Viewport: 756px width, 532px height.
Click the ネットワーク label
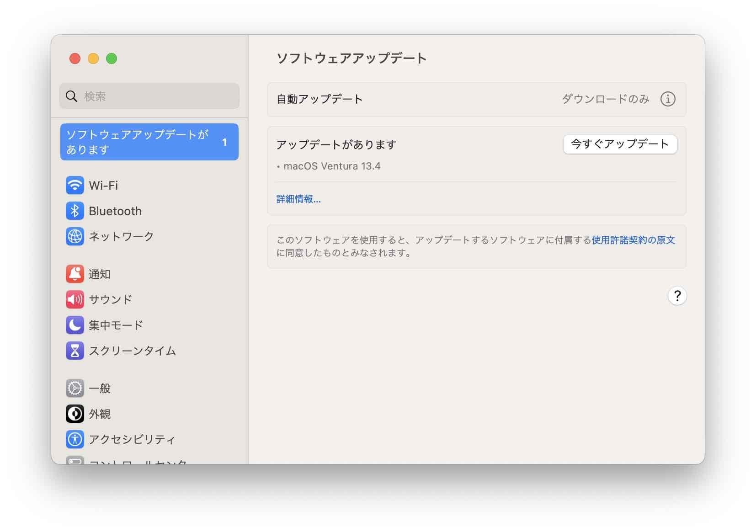pyautogui.click(x=121, y=237)
